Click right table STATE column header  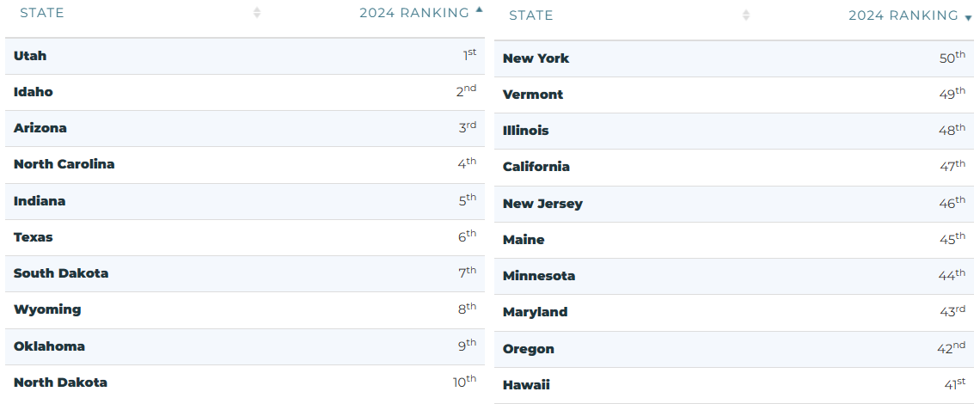pyautogui.click(x=531, y=15)
